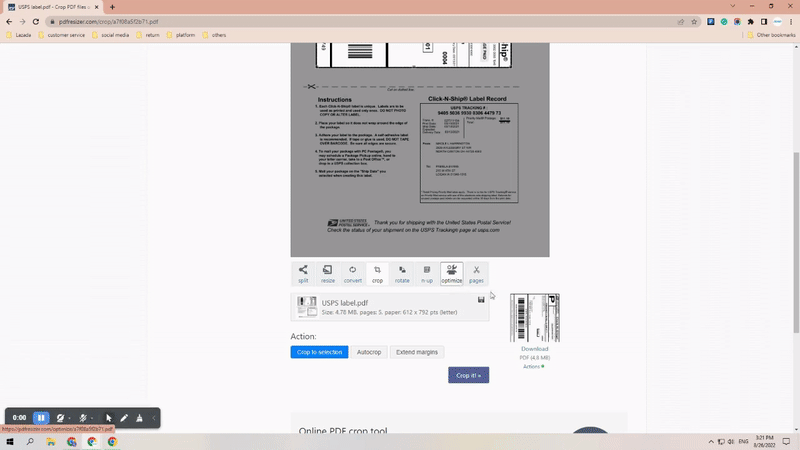Open the platform bookmark folder
Image resolution: width=800 pixels, height=450 pixels.
[181, 35]
